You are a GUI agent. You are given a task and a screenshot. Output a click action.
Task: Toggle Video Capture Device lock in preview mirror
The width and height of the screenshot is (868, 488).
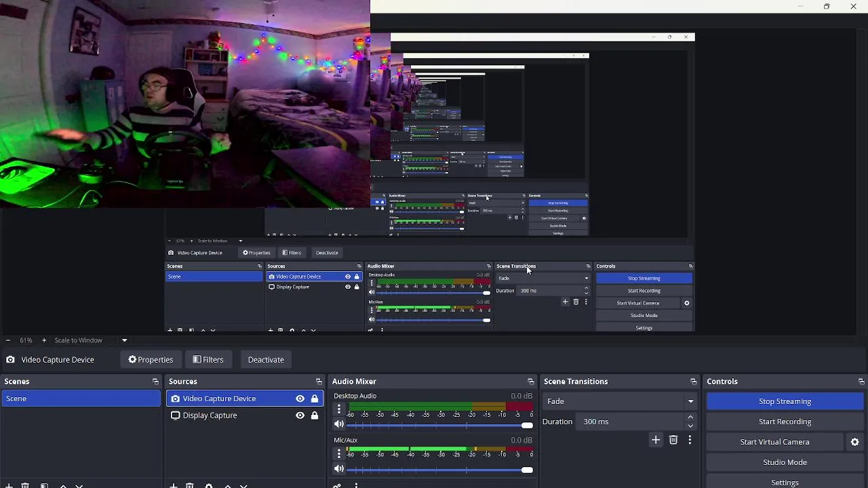(x=357, y=277)
